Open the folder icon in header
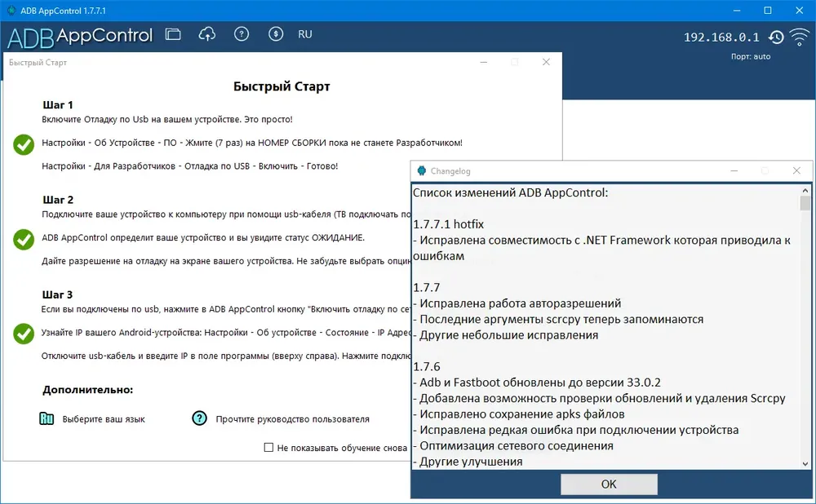 (173, 34)
